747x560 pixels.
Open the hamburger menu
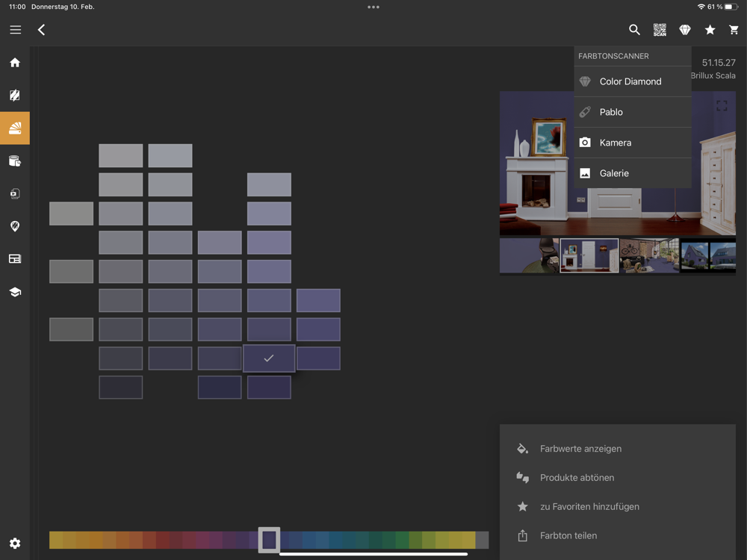15,30
